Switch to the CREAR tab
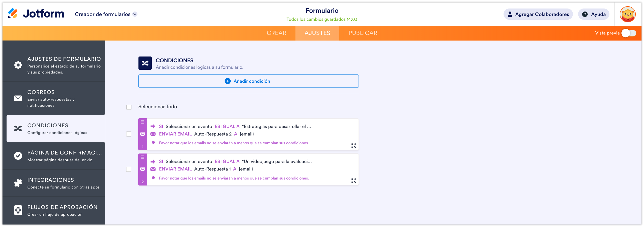The height and width of the screenshot is (227, 644). point(277,33)
